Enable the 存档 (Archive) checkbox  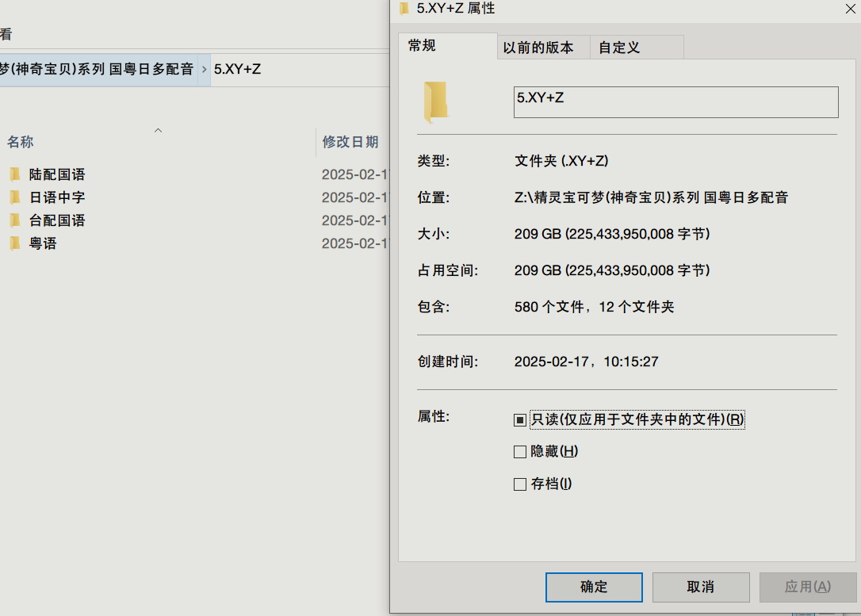[x=520, y=484]
